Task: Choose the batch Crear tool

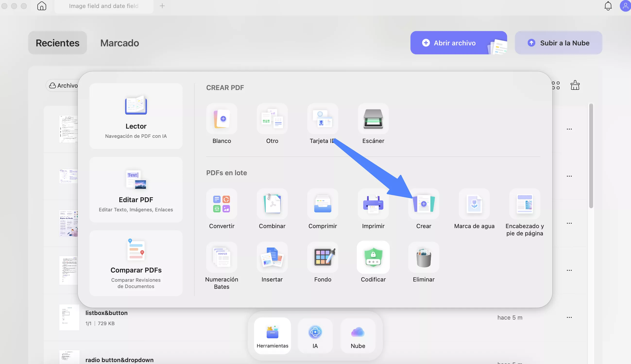Action: (x=424, y=204)
